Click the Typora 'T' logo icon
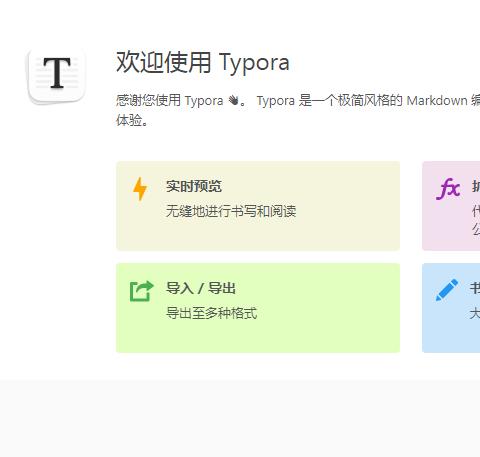The image size is (480, 457). pos(57,76)
